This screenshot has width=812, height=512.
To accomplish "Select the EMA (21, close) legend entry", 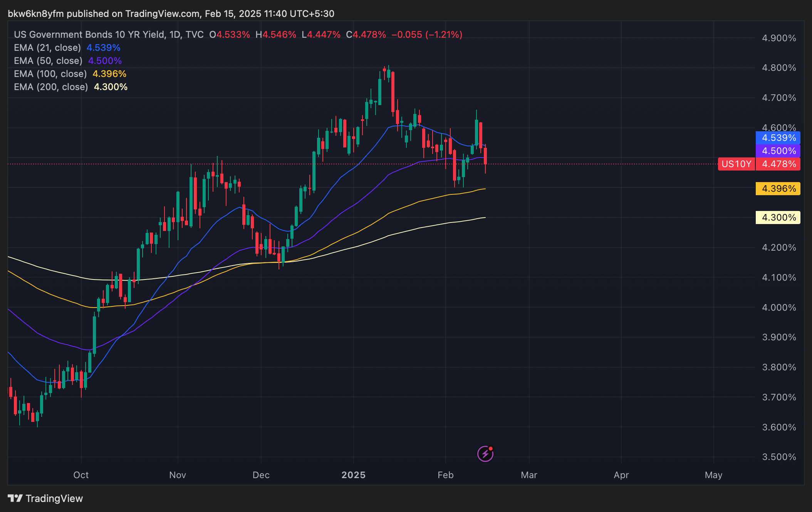I will pos(47,48).
